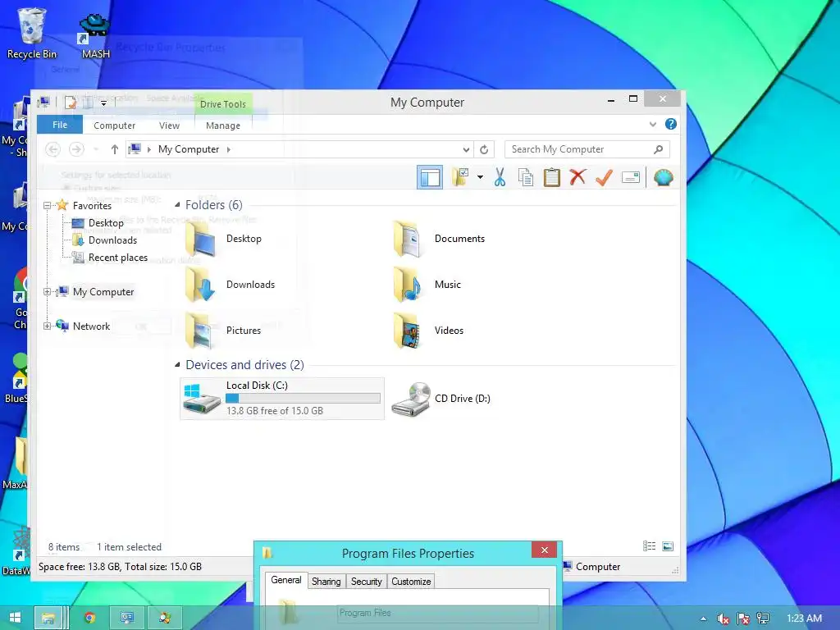Open the Manage ribbon tab
The image size is (840, 630).
point(223,126)
